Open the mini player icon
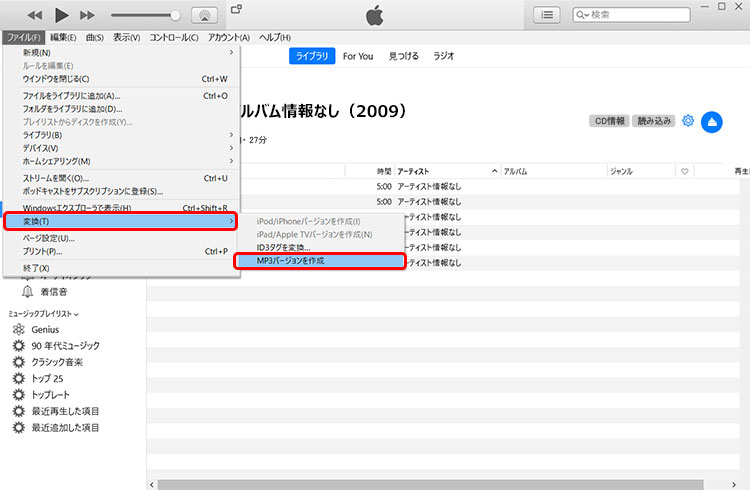Image resolution: width=750 pixels, height=490 pixels. tap(236, 9)
